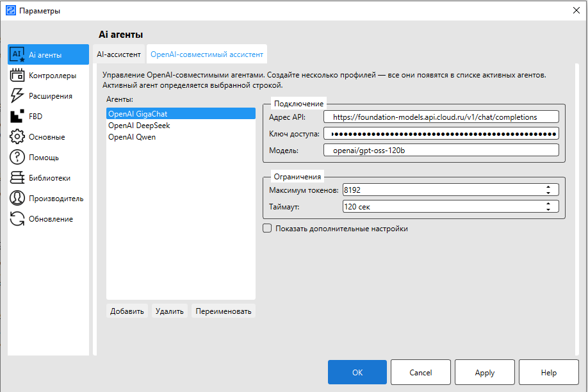Click the Параметры window title icon
Viewport: 588px width, 392px height.
[x=11, y=10]
